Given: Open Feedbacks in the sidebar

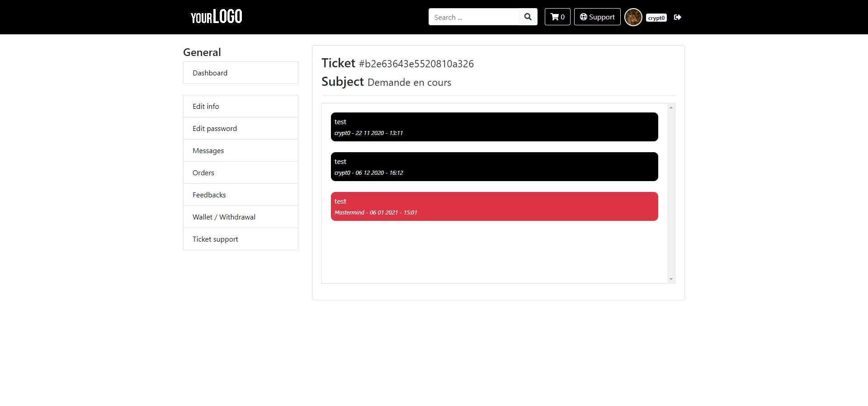Looking at the screenshot, I should (241, 195).
